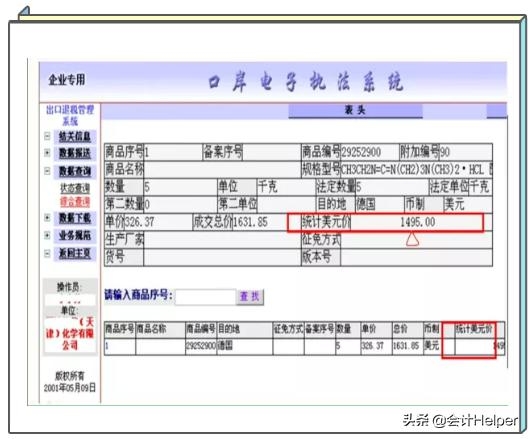
Task: Collapse the tree node beside 结关信息
Action: click(x=47, y=136)
